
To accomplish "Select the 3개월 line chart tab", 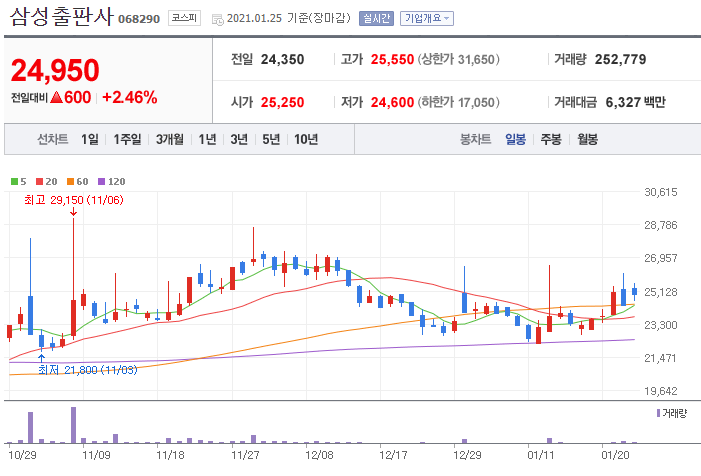I will 169,139.
